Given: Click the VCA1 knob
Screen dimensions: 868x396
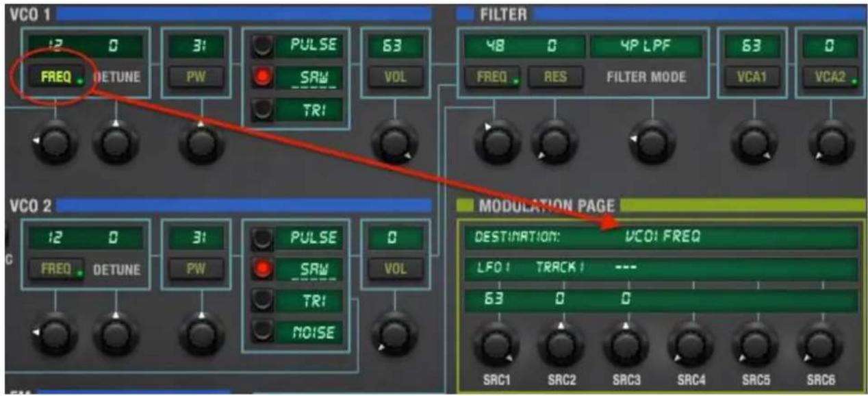Looking at the screenshot, I should tap(755, 143).
